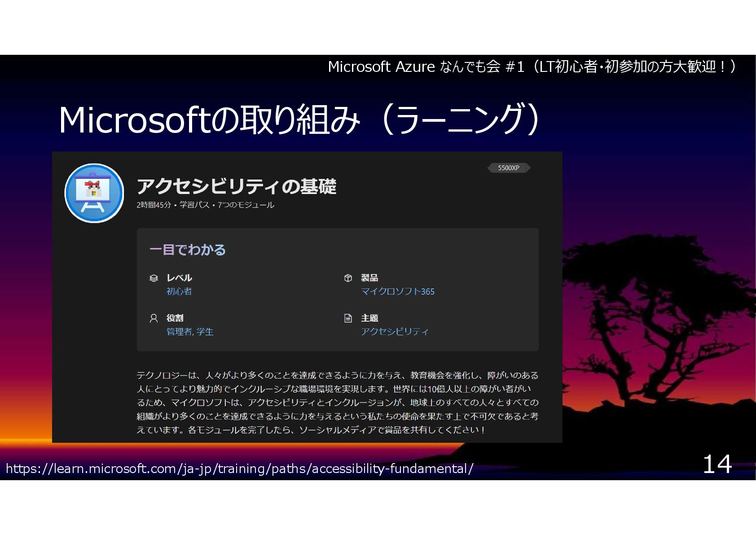
Task: Click the paragraph starting with テクノロジーは
Action: (x=338, y=402)
